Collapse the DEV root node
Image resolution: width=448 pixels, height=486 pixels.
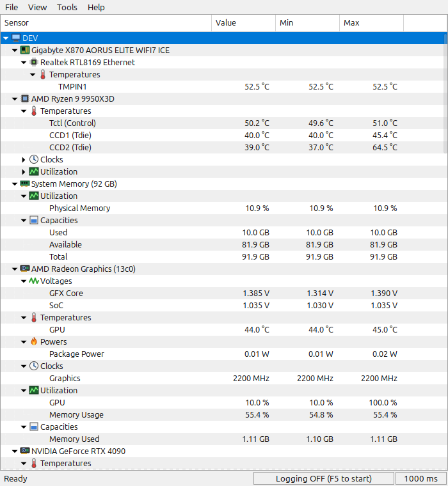[x=6, y=38]
